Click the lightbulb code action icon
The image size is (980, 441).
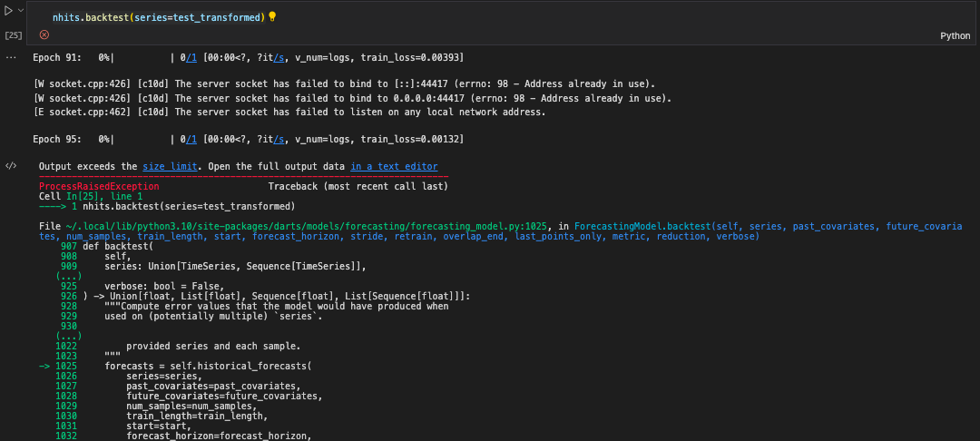pos(272,17)
